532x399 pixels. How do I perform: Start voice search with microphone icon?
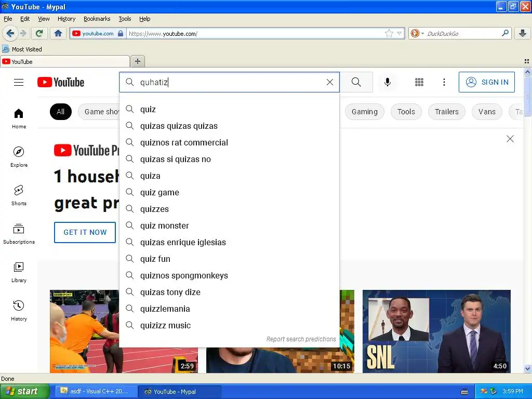pos(387,82)
